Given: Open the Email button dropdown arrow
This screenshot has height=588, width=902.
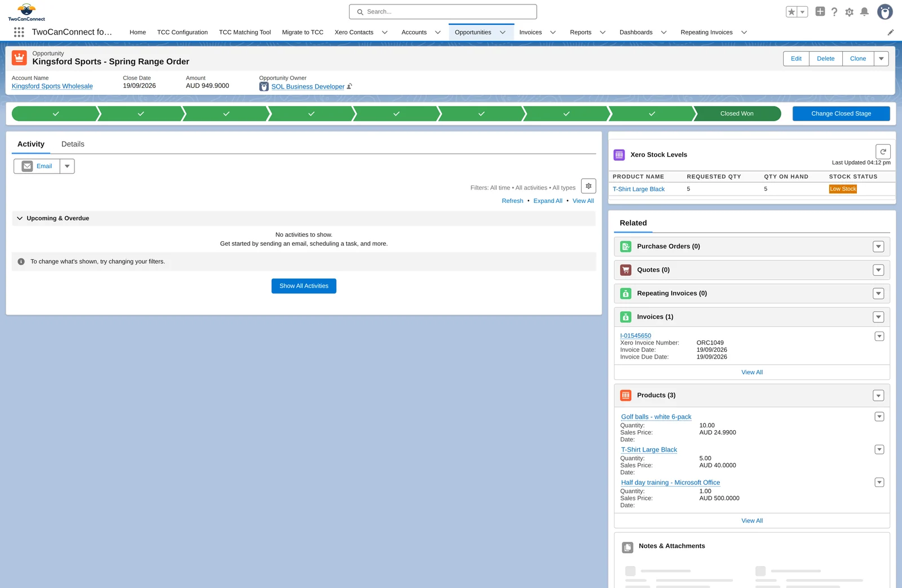Looking at the screenshot, I should 67,166.
